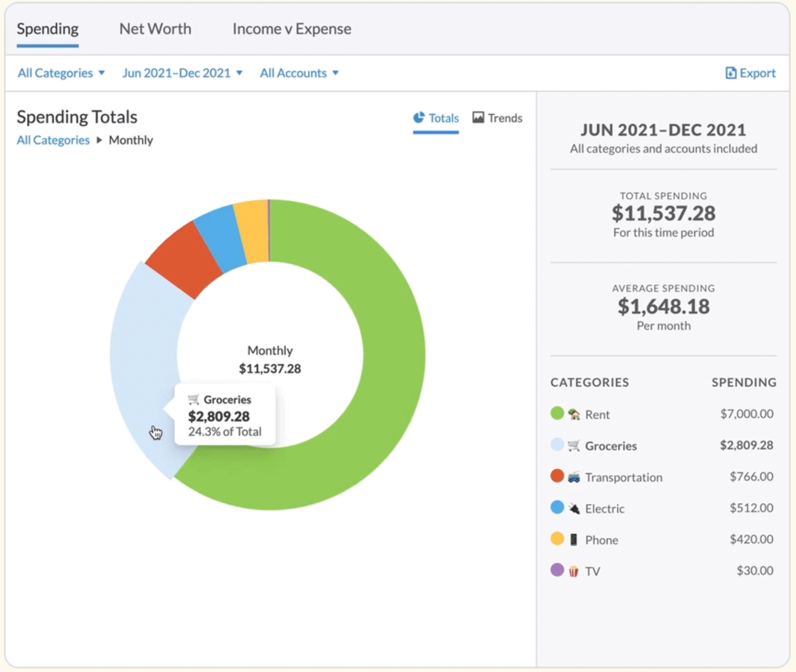Click the TV popcorn icon
The image size is (796, 672).
(574, 571)
